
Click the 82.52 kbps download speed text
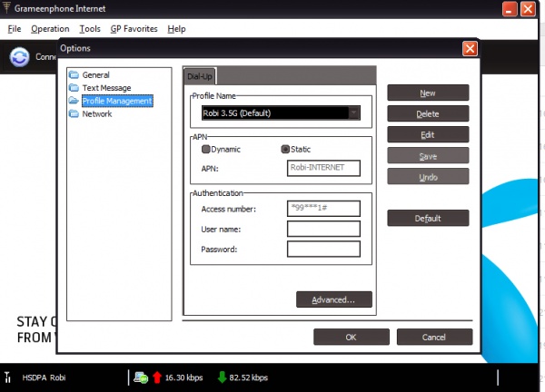point(249,377)
